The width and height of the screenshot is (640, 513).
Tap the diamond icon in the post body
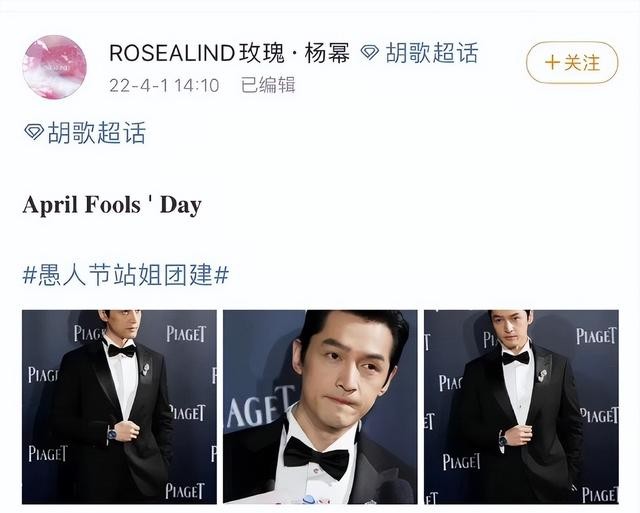click(34, 132)
